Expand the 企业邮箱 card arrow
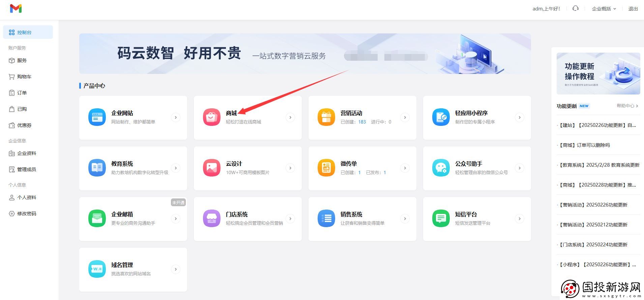644x300 pixels. point(175,219)
